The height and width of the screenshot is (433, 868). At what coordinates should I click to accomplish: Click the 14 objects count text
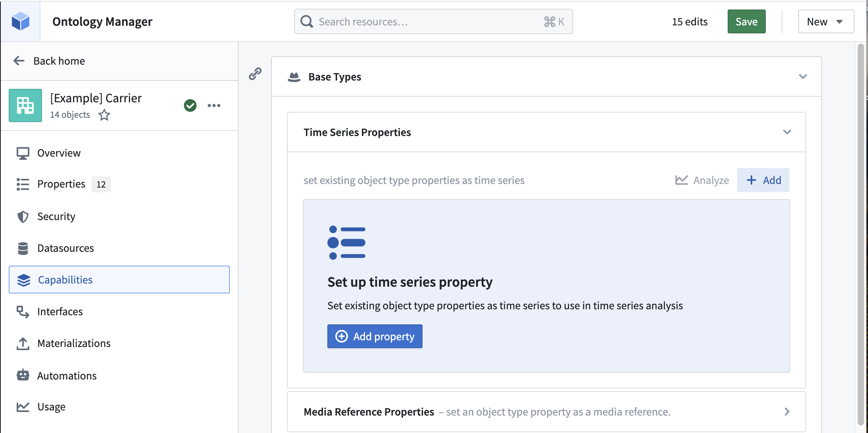(70, 115)
